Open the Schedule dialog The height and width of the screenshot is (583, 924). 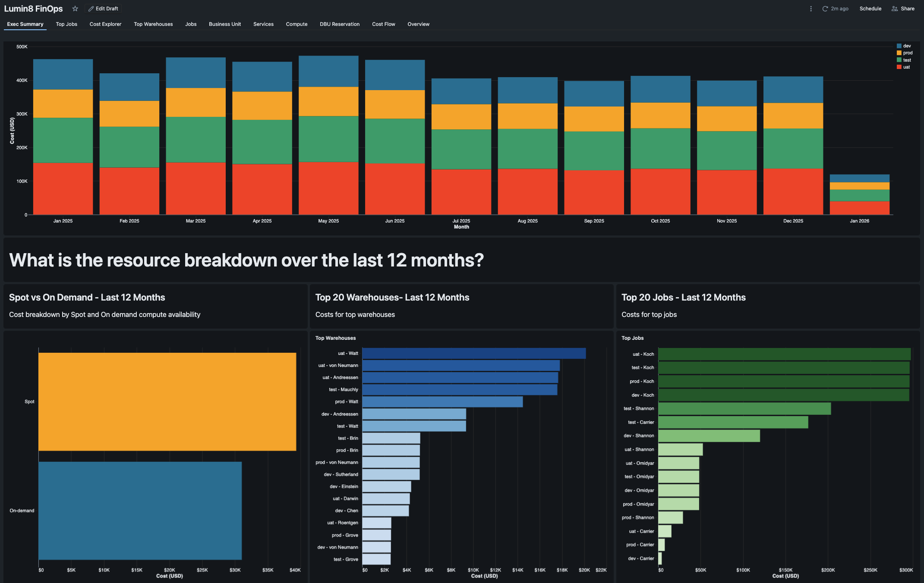click(x=870, y=9)
